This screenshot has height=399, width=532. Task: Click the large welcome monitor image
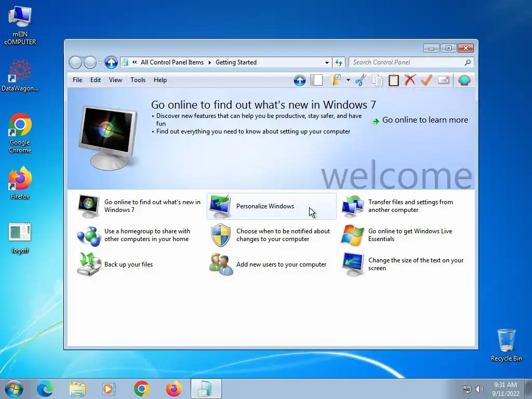108,137
